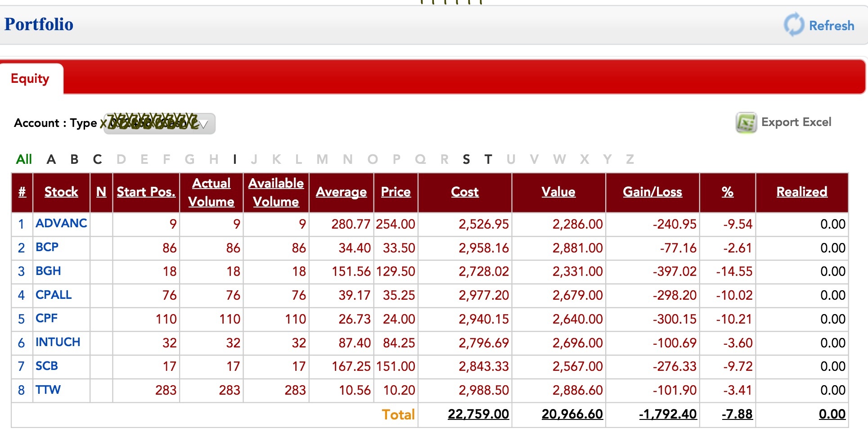Screen dimensions: 868x437
Task: Sort table by Start Pos. header
Action: click(x=146, y=192)
